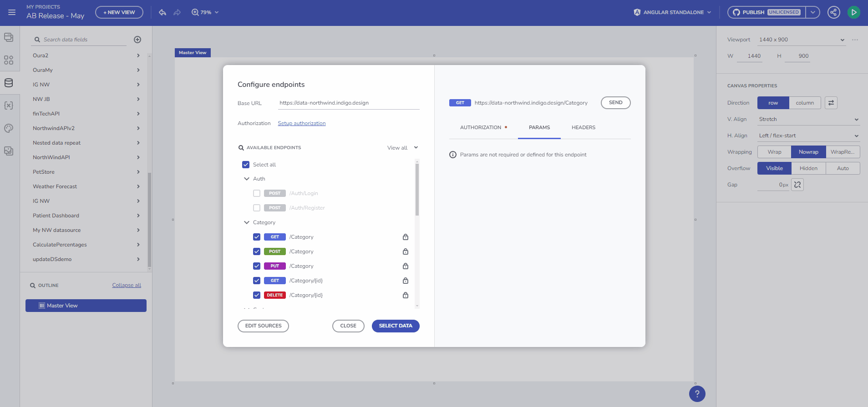Collapse the Auth endpoint group
The image size is (868, 407).
[x=247, y=179]
